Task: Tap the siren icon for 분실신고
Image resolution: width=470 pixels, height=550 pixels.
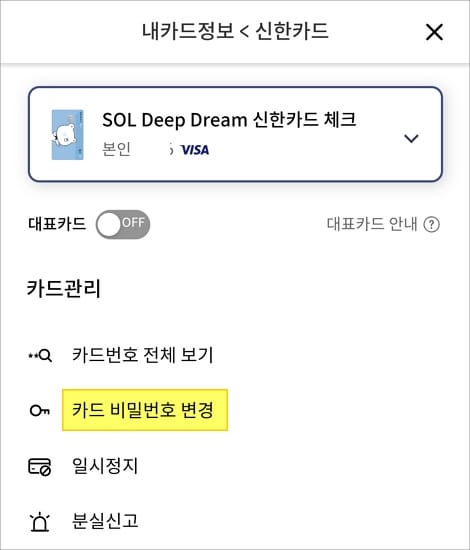Action: coord(40,522)
